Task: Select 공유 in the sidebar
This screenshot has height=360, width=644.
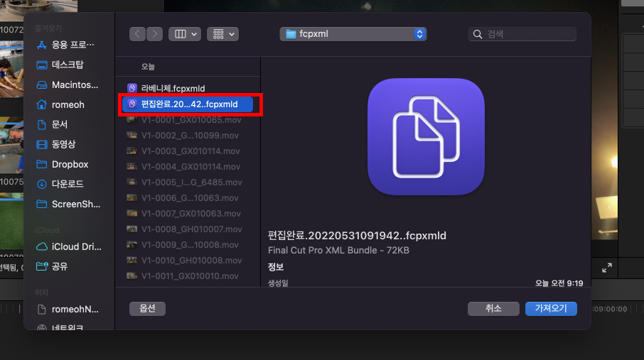Action: (52, 266)
